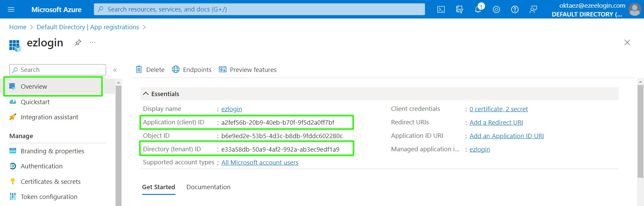Image resolution: width=644 pixels, height=206 pixels.
Task: Click the Preview features icon
Action: point(223,69)
